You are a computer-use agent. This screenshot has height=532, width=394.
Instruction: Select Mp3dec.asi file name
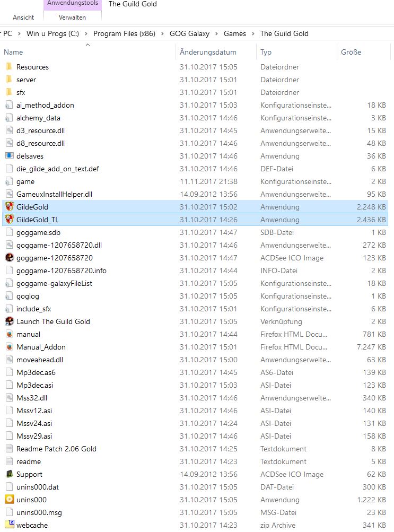click(34, 385)
